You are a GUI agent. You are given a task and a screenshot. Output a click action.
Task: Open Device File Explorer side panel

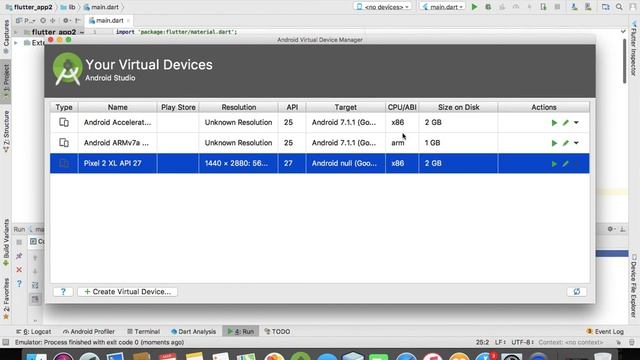tap(633, 286)
